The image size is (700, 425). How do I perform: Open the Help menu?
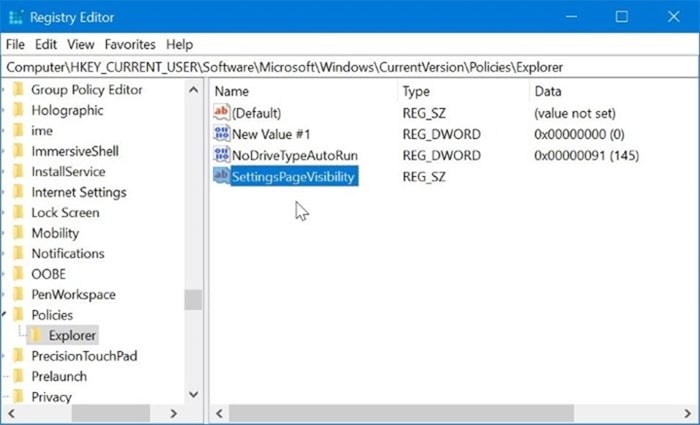tap(179, 45)
